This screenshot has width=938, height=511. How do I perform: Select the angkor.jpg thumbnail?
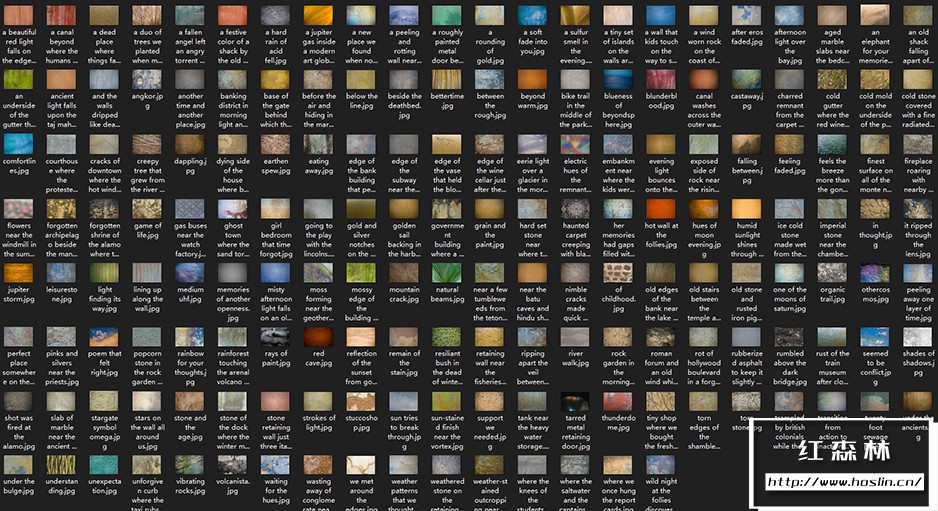pos(147,80)
